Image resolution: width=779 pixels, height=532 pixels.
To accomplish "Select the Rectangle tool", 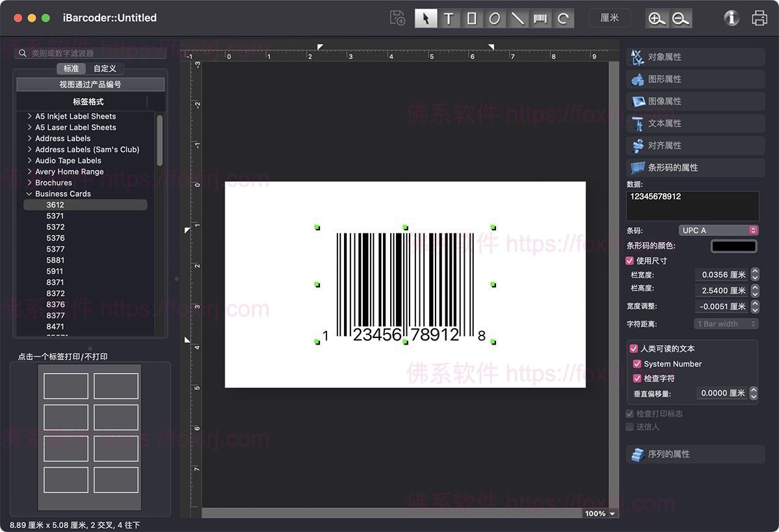I will pyautogui.click(x=471, y=18).
